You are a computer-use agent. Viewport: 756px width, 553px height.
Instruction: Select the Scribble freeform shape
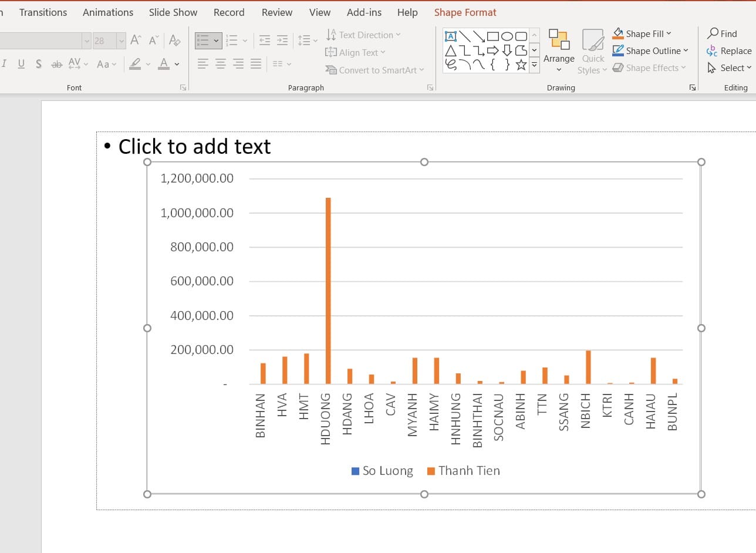[451, 65]
